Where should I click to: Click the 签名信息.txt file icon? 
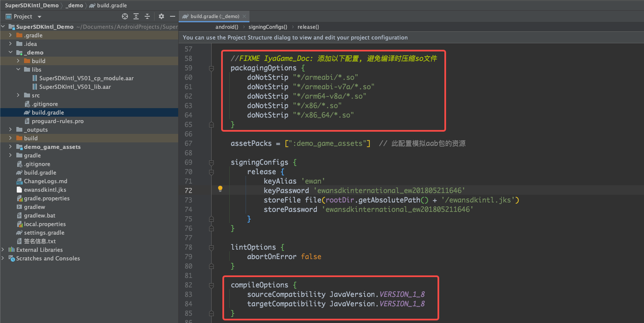(x=19, y=241)
